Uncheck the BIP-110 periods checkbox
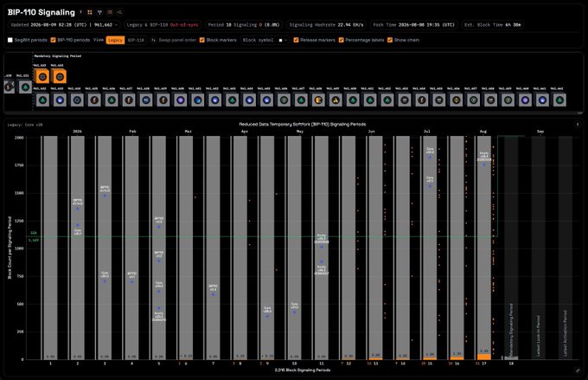 [x=53, y=40]
